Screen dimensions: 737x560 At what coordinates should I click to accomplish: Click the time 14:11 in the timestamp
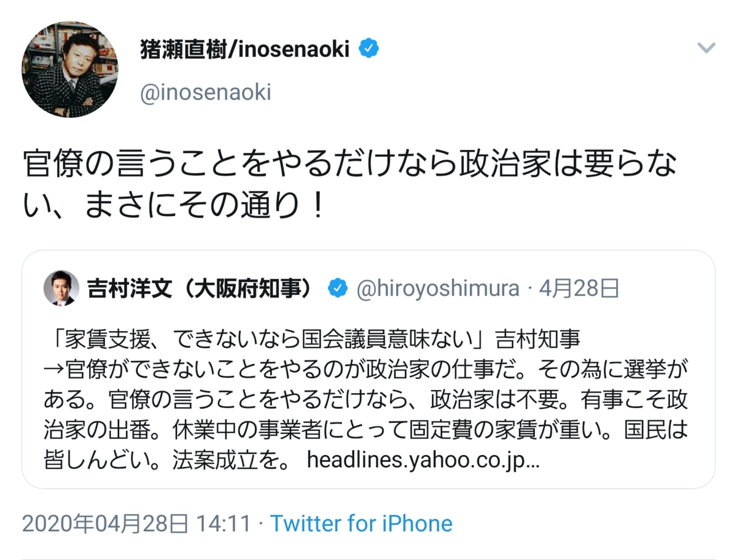click(x=223, y=524)
